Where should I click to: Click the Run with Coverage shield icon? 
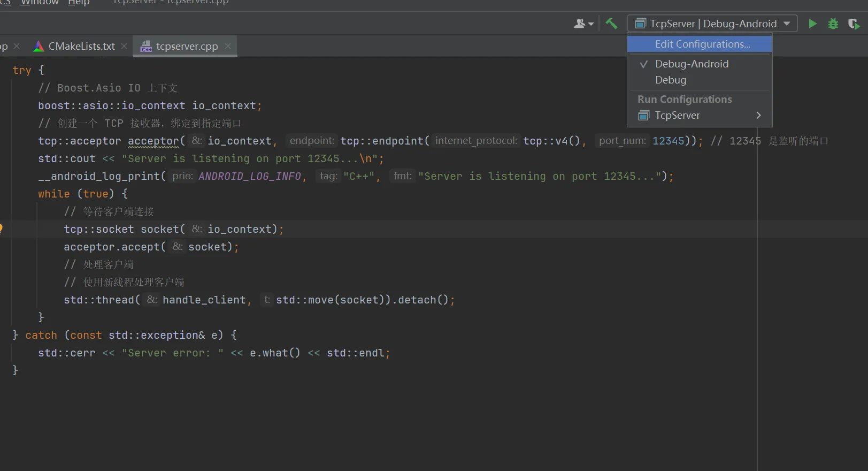pyautogui.click(x=854, y=24)
